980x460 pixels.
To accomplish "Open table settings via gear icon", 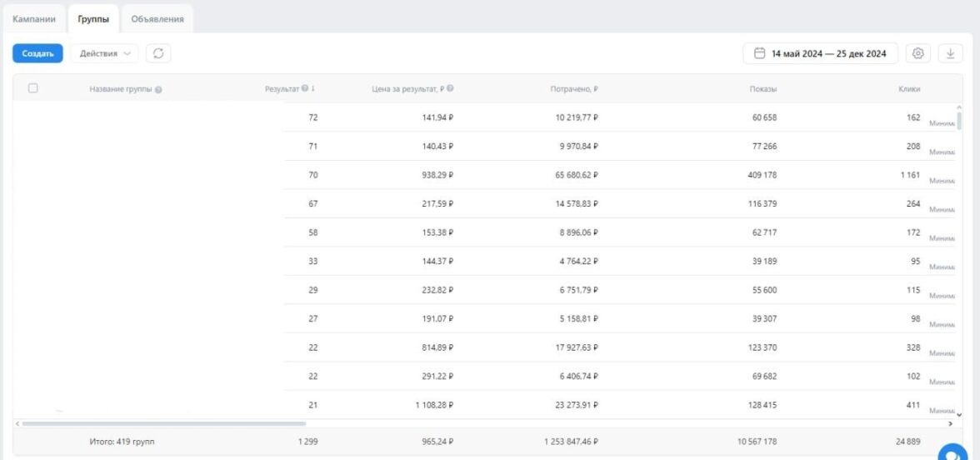I will point(918,53).
